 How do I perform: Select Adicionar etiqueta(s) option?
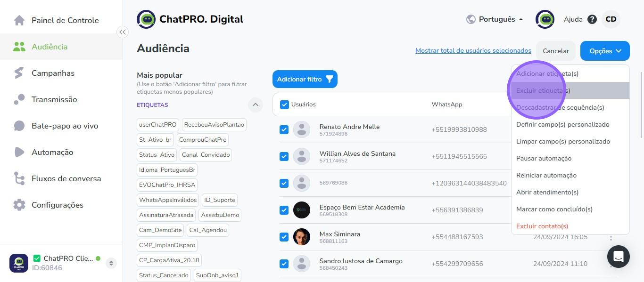(x=570, y=73)
